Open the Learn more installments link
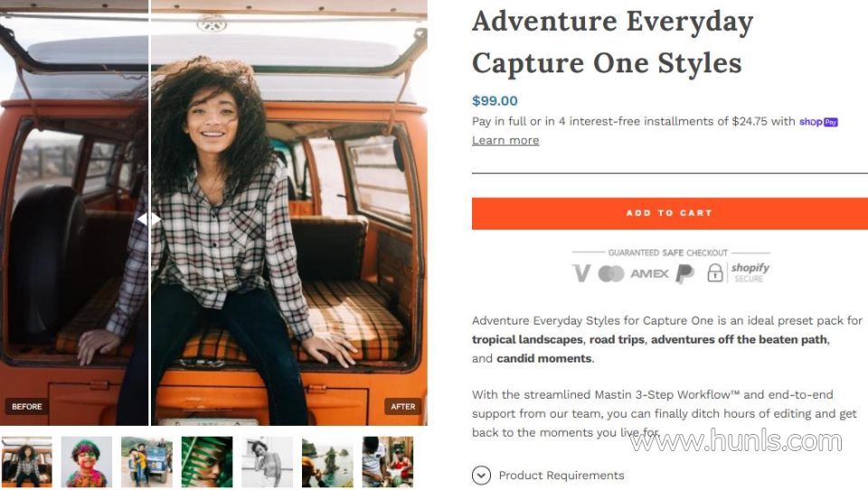868x490 pixels. (505, 140)
